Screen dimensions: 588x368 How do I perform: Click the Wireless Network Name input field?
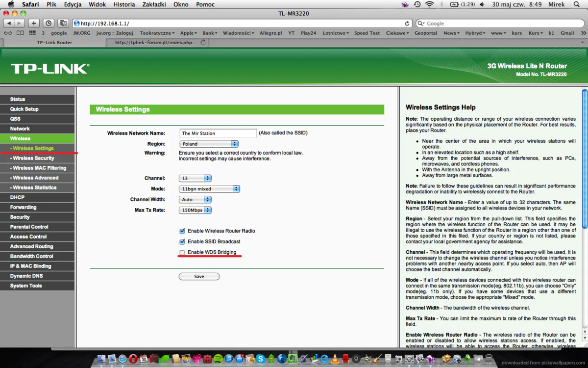point(218,133)
